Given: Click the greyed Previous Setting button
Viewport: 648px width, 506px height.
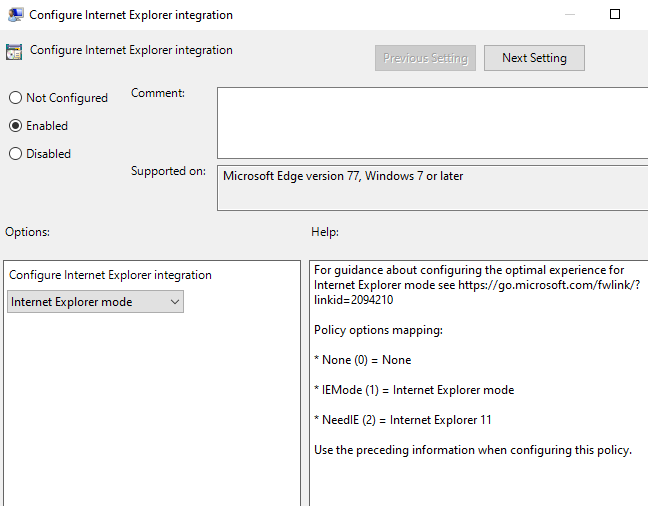Looking at the screenshot, I should 425,58.
